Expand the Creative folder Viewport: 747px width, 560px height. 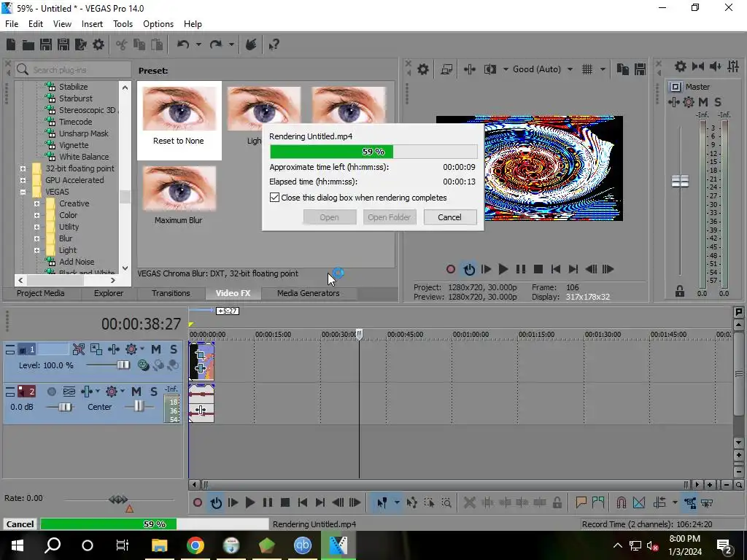36,204
